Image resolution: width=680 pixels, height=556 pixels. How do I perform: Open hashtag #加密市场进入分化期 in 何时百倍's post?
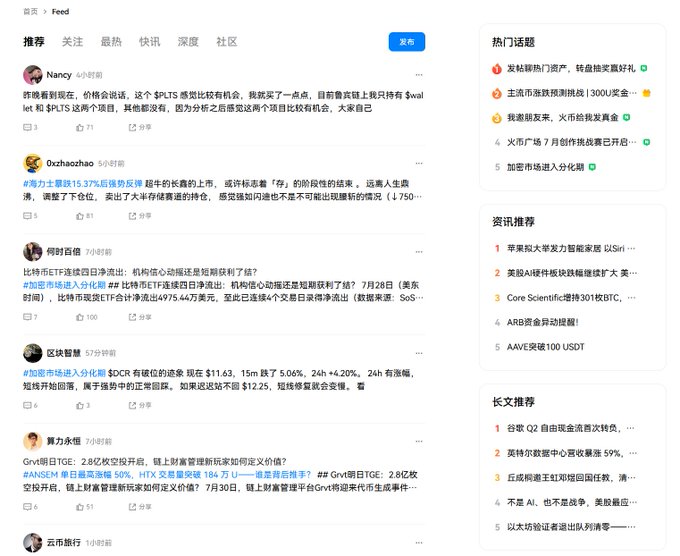(64, 285)
